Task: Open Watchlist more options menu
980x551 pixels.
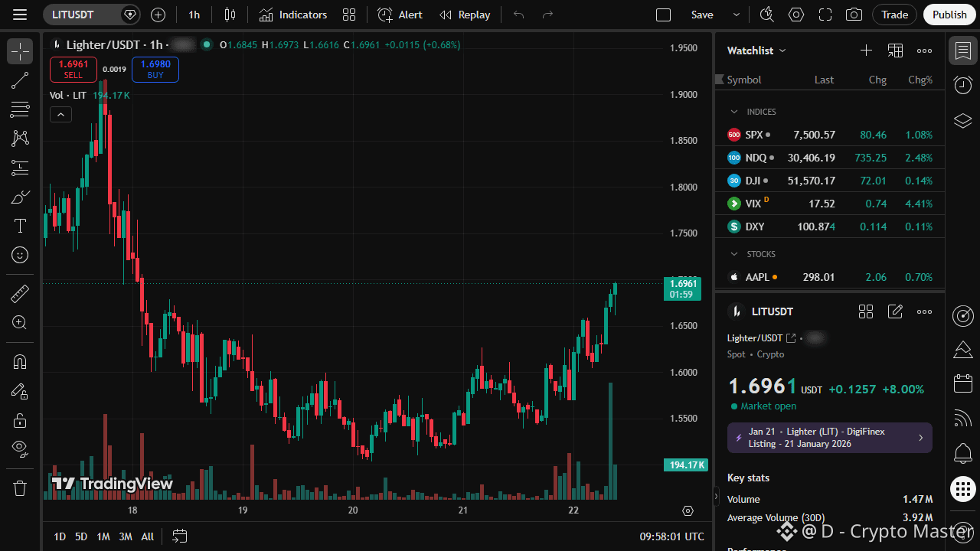Action: 925,51
